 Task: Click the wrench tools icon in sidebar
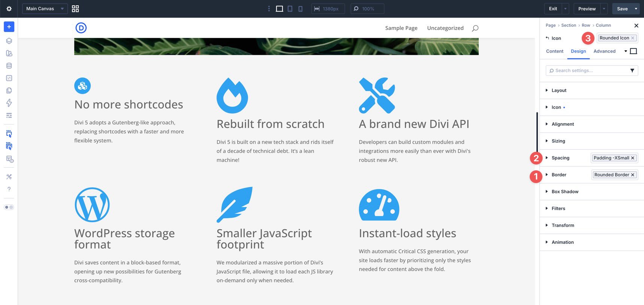click(x=9, y=177)
